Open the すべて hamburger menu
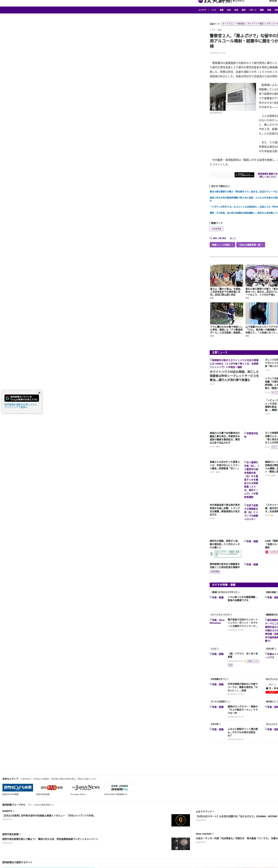This screenshot has width=278, height=868. pyautogui.click(x=202, y=10)
